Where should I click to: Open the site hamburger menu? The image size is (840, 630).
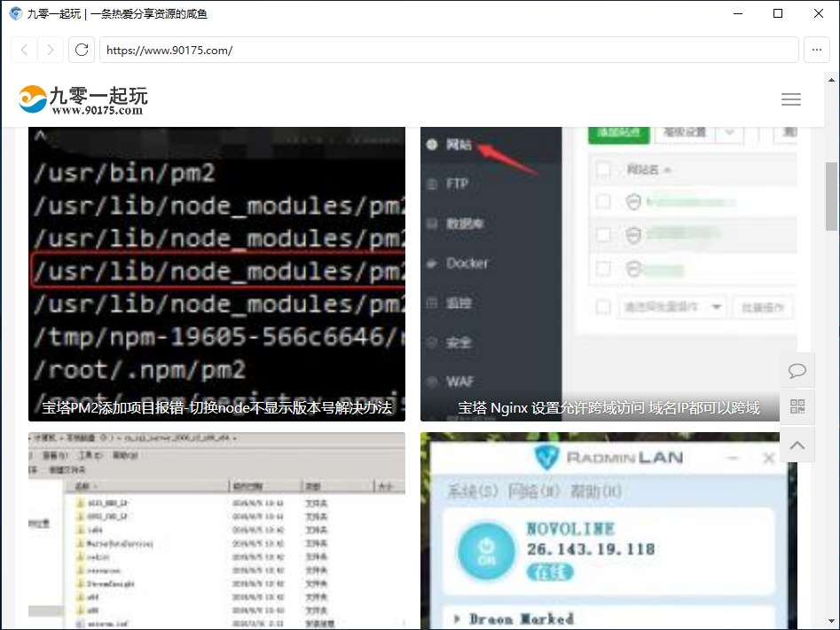point(790,99)
